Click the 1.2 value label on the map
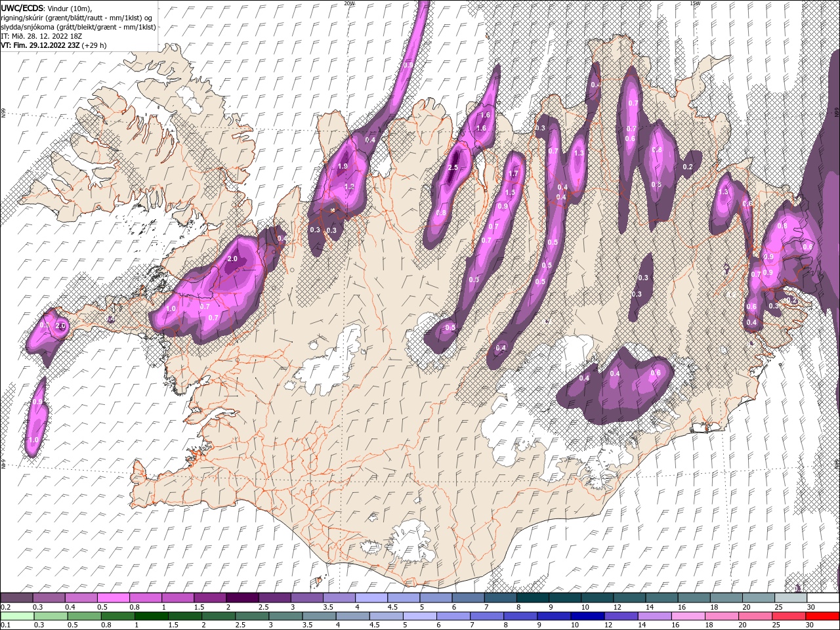840x630 pixels. click(x=350, y=187)
